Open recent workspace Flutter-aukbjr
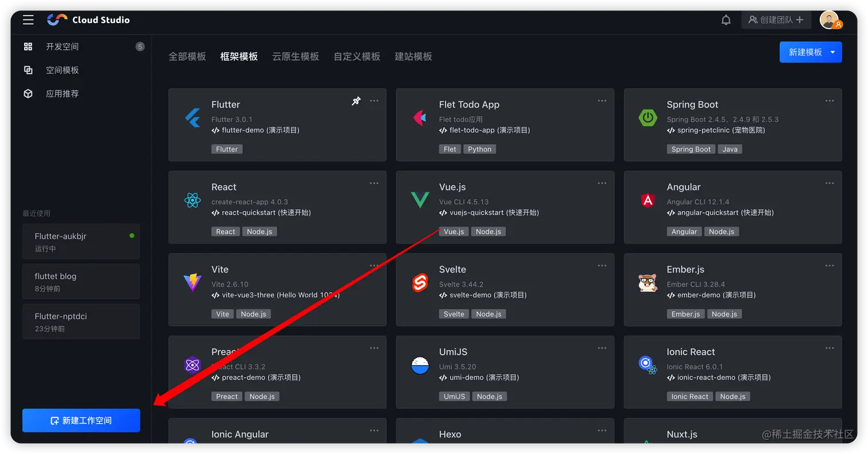 (x=81, y=242)
